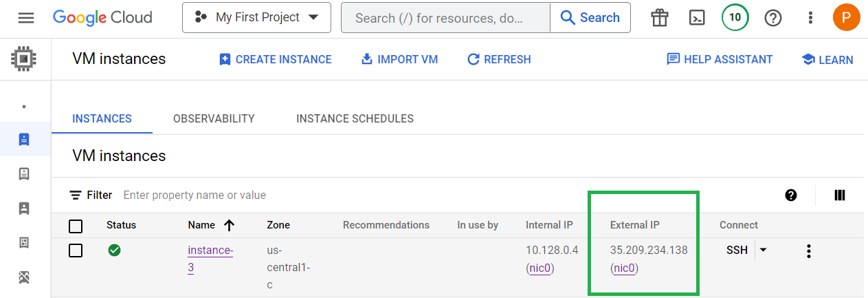This screenshot has height=298, width=868.
Task: Open the gift free trial icon
Action: (660, 18)
